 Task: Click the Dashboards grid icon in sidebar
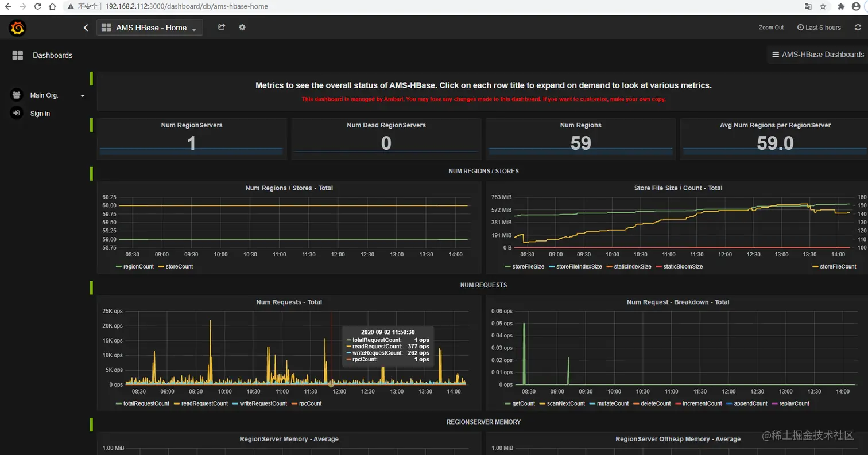pos(17,55)
